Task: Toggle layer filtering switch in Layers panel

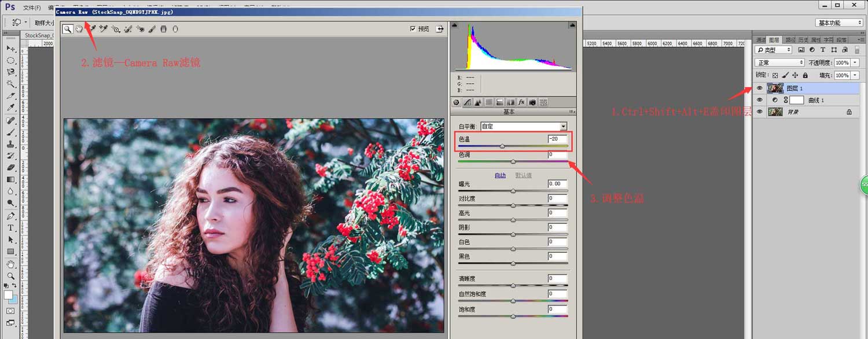Action: tap(858, 51)
